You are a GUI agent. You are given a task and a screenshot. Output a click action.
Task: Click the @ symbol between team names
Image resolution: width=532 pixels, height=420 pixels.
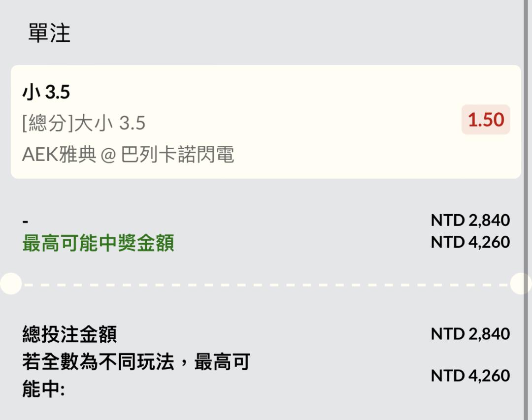coord(108,155)
